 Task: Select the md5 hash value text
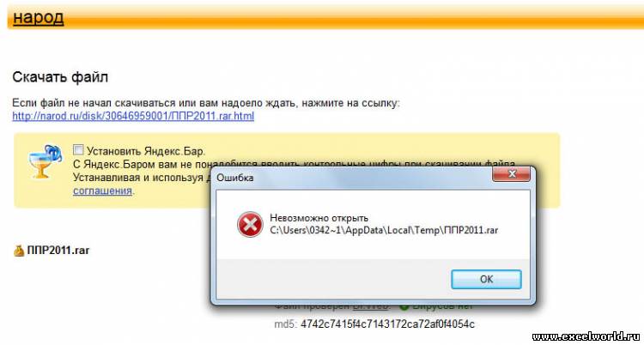click(x=387, y=324)
